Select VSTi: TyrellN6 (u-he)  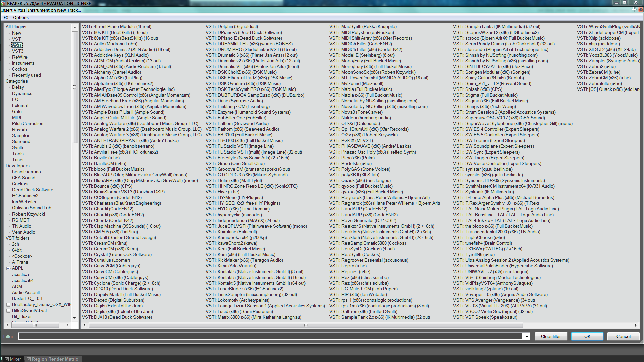(x=474, y=254)
